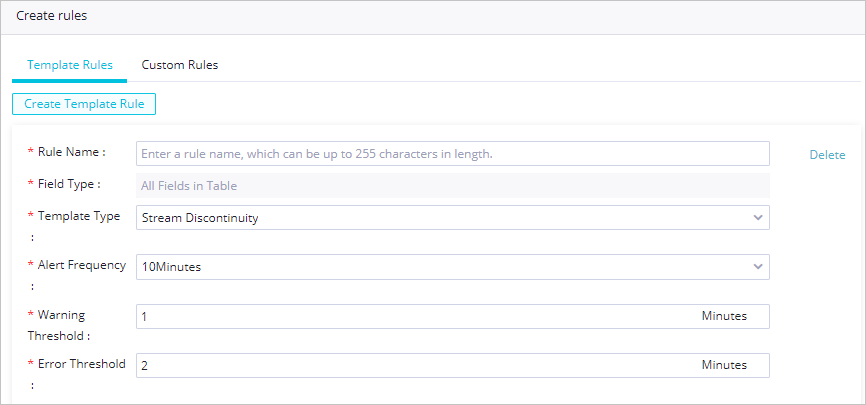Click the Minutes unit in Warning Threshold

724,316
